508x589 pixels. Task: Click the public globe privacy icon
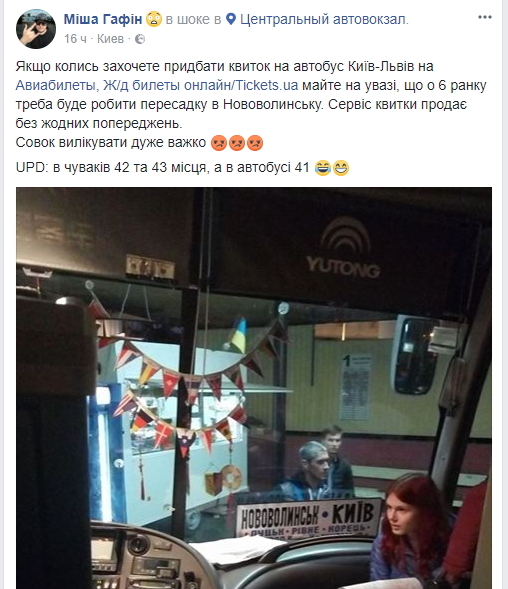coord(140,39)
